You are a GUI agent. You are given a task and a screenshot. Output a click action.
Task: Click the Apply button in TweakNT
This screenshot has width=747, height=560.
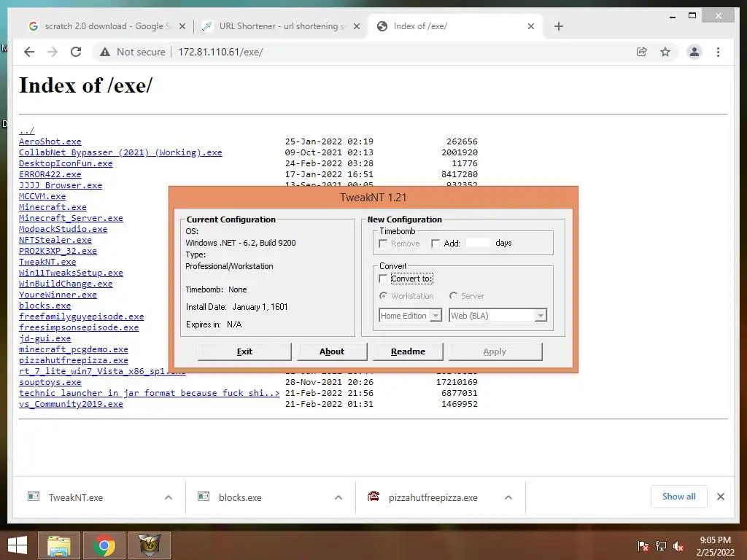tap(495, 351)
